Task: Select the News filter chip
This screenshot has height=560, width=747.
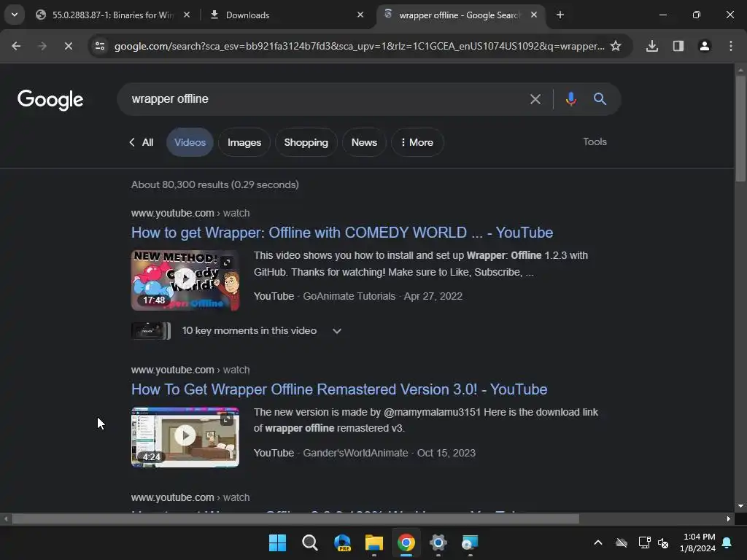Action: coord(364,142)
